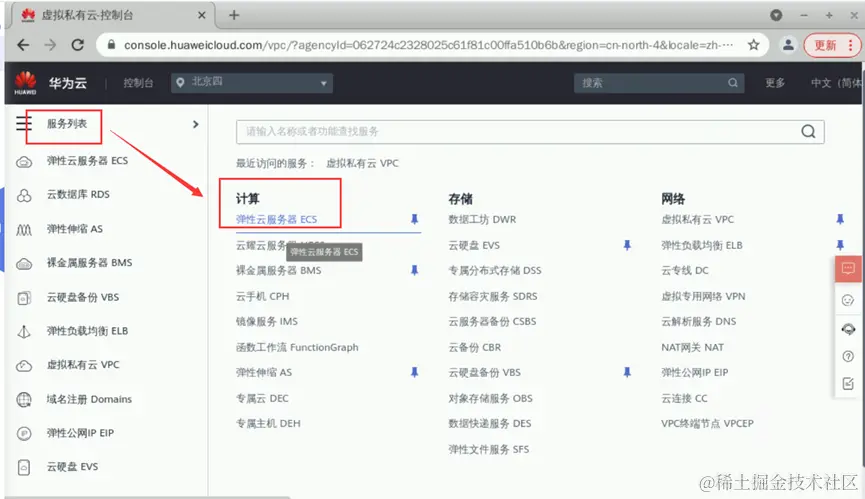
Task: Click the lock icon in the address bar
Action: [111, 45]
